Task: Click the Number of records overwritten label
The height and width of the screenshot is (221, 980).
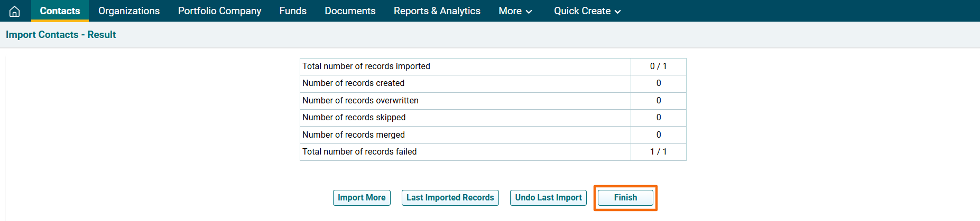Action: [x=360, y=101]
